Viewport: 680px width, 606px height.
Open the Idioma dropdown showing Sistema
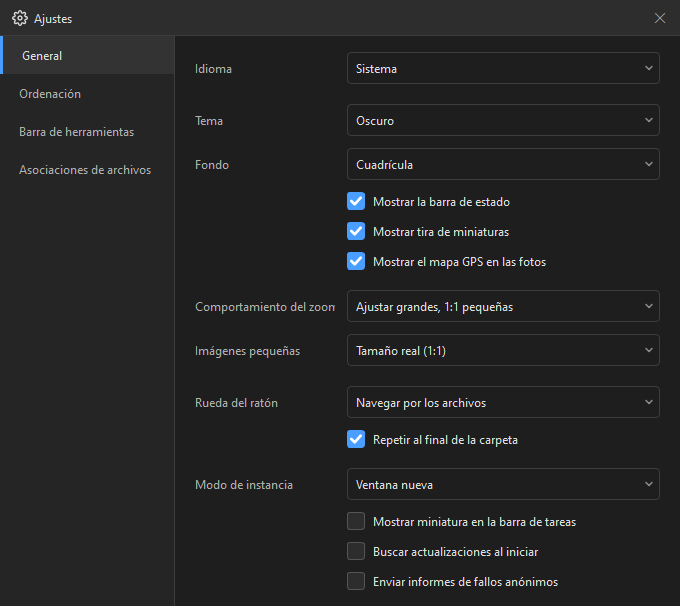click(x=503, y=68)
